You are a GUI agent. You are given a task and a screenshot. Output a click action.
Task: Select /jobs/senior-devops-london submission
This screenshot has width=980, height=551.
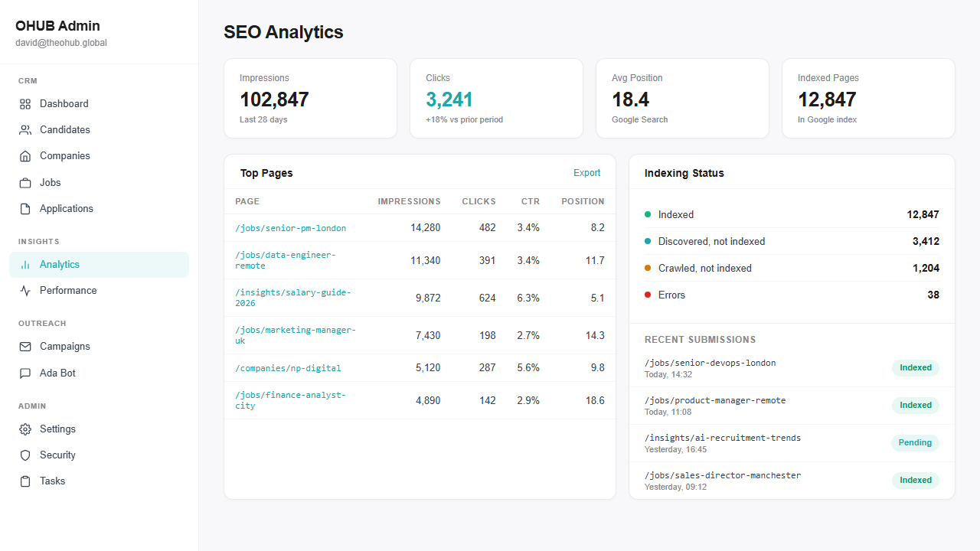click(792, 368)
